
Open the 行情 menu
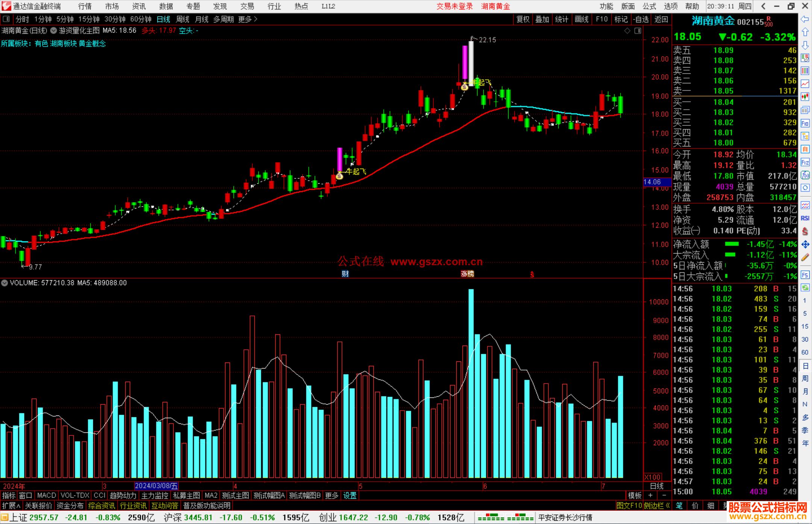tap(85, 6)
